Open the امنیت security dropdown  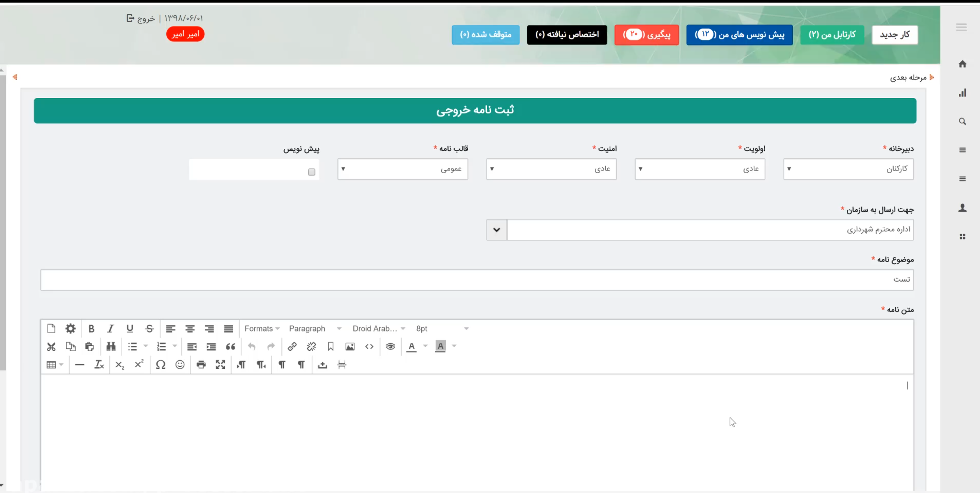pos(551,169)
